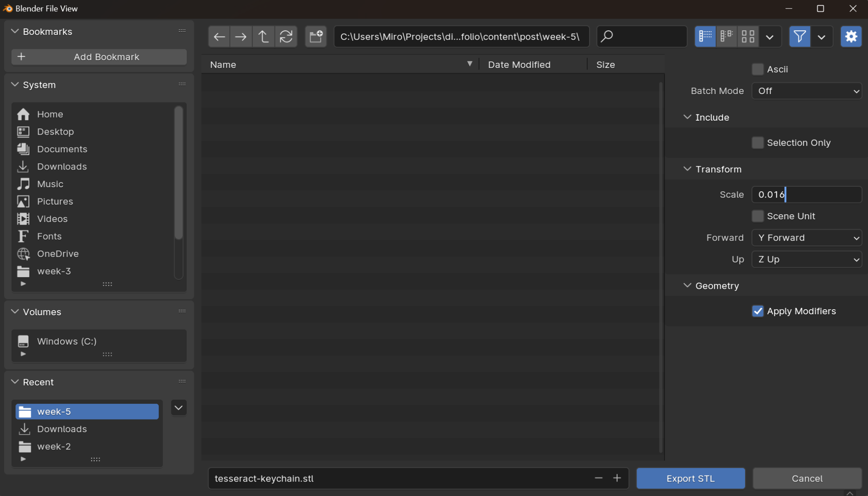868x496 pixels.
Task: Open the Batch Mode dropdown
Action: point(807,91)
